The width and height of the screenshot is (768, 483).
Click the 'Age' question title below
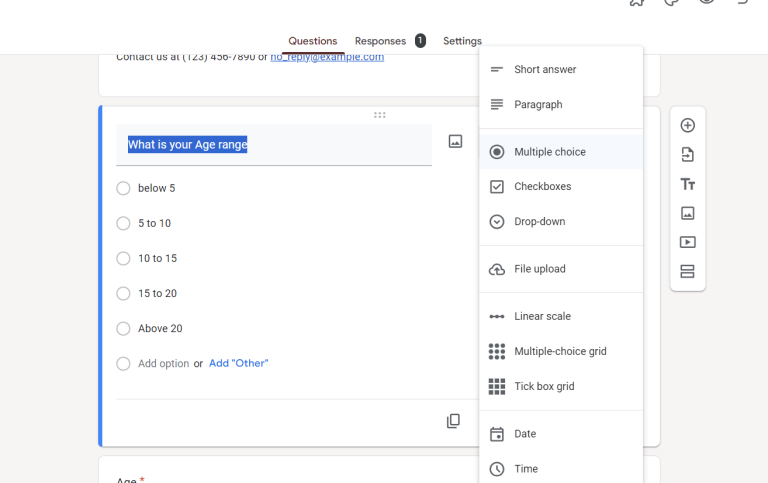(x=126, y=480)
